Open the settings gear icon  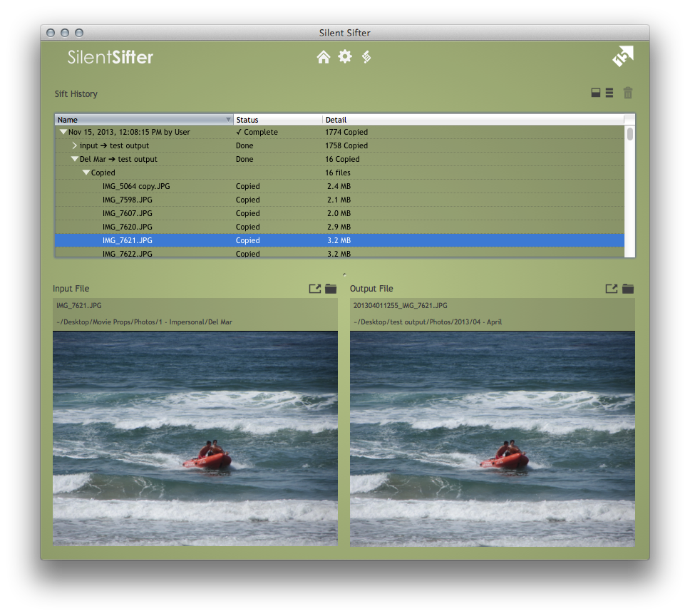coord(345,56)
